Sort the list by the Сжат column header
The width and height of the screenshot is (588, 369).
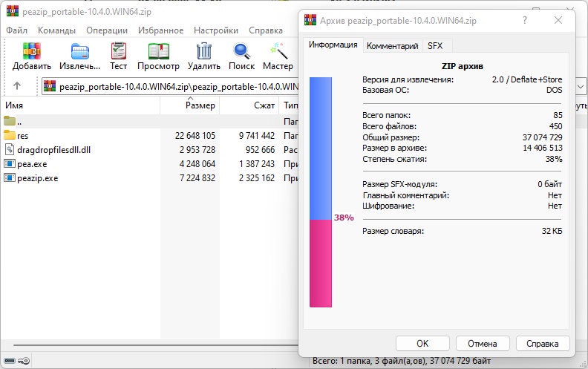click(x=249, y=105)
